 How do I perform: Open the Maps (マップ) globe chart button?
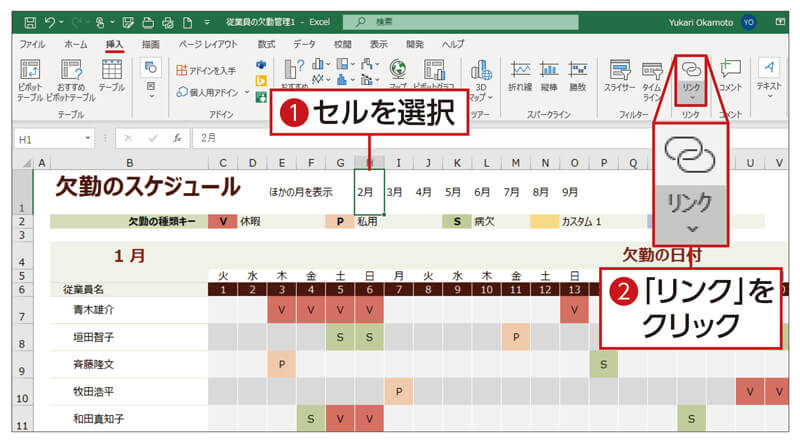pos(397,74)
